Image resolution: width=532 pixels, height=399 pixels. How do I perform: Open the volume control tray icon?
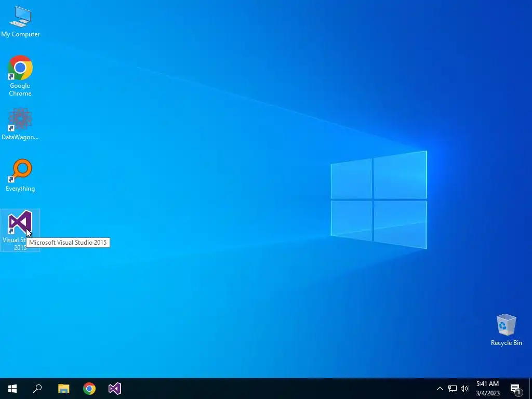click(x=464, y=389)
